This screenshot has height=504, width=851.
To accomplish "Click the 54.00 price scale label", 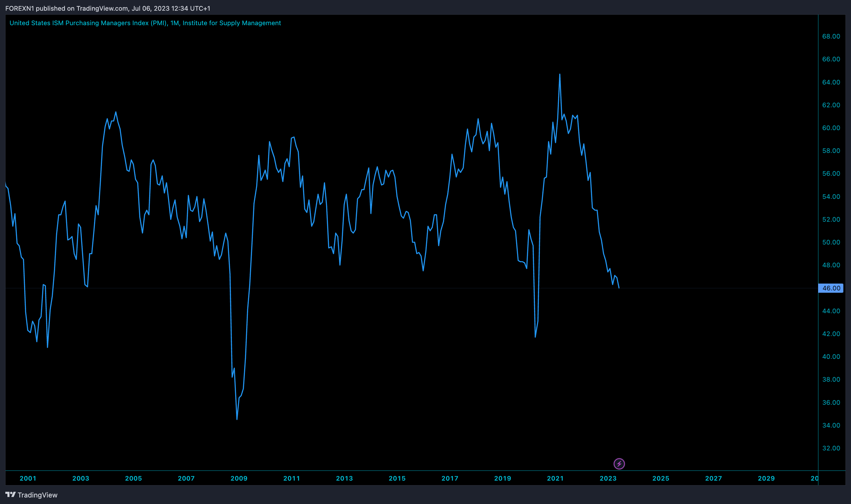I will coord(831,197).
